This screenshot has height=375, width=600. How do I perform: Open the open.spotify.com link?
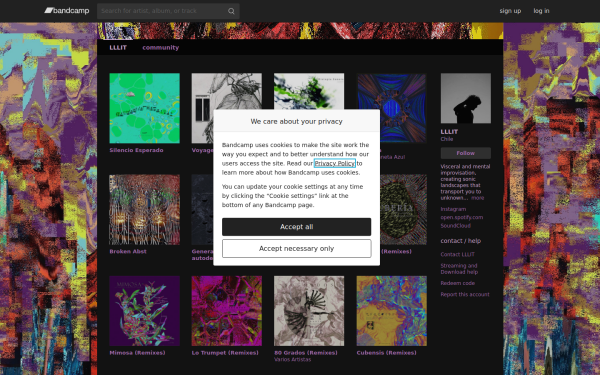[x=461, y=217]
